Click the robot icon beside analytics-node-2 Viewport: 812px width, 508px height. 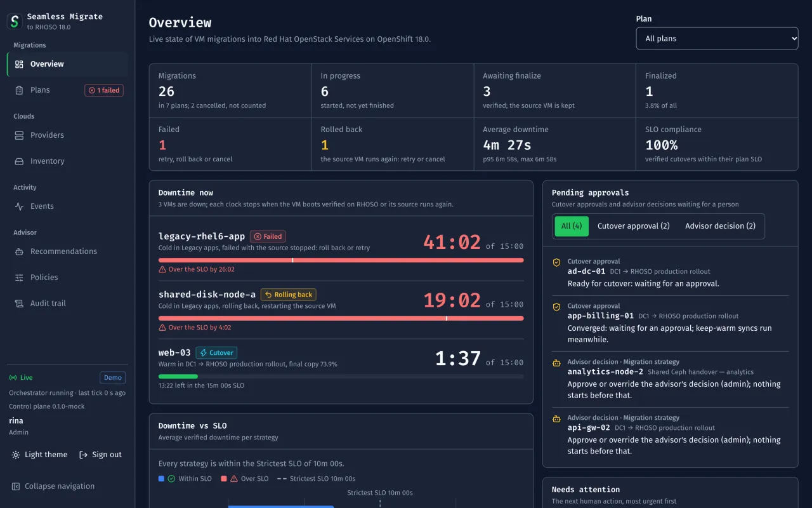pos(556,362)
